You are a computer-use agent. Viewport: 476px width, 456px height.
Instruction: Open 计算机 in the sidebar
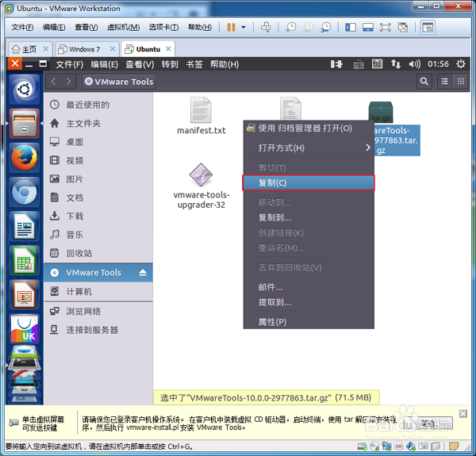point(98,292)
